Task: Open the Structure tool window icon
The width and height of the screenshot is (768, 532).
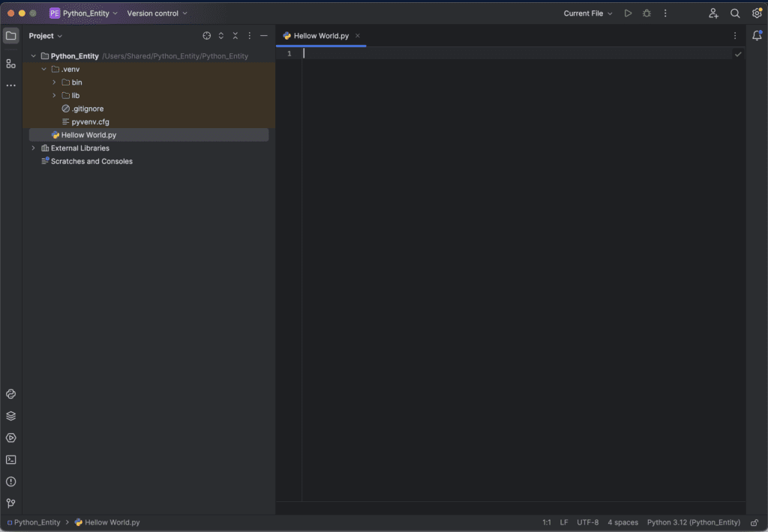Action: (x=10, y=64)
